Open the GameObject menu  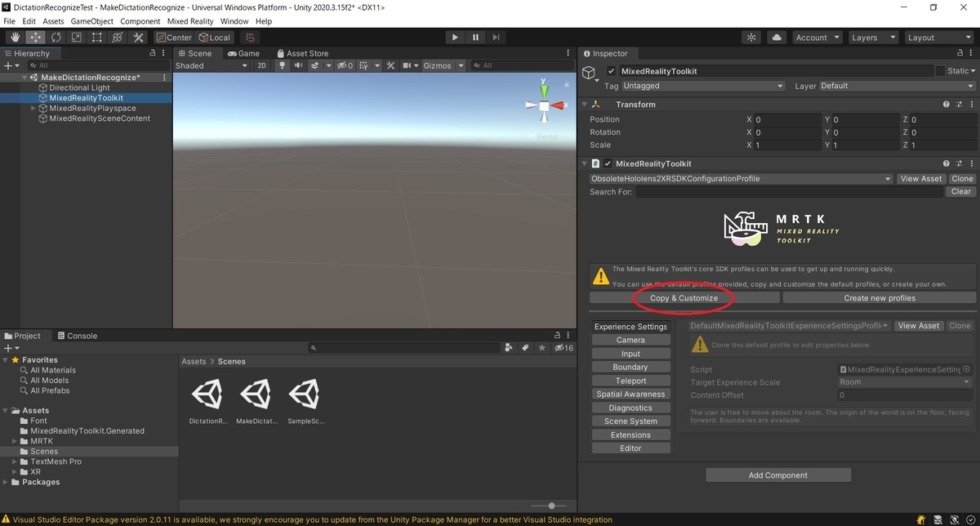click(x=92, y=21)
